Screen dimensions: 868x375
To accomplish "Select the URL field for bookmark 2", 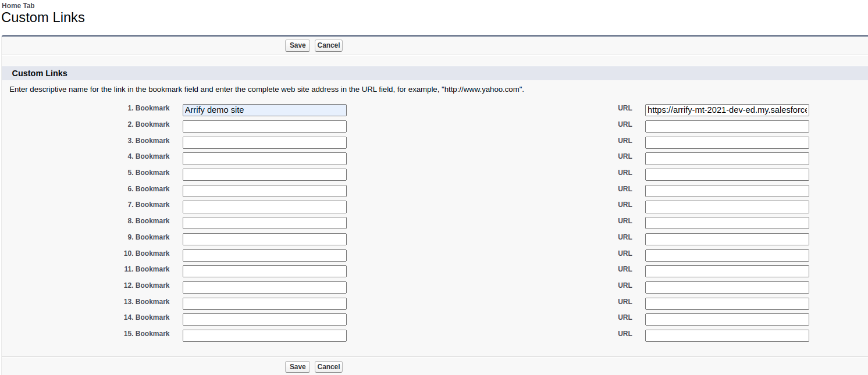I will (727, 126).
